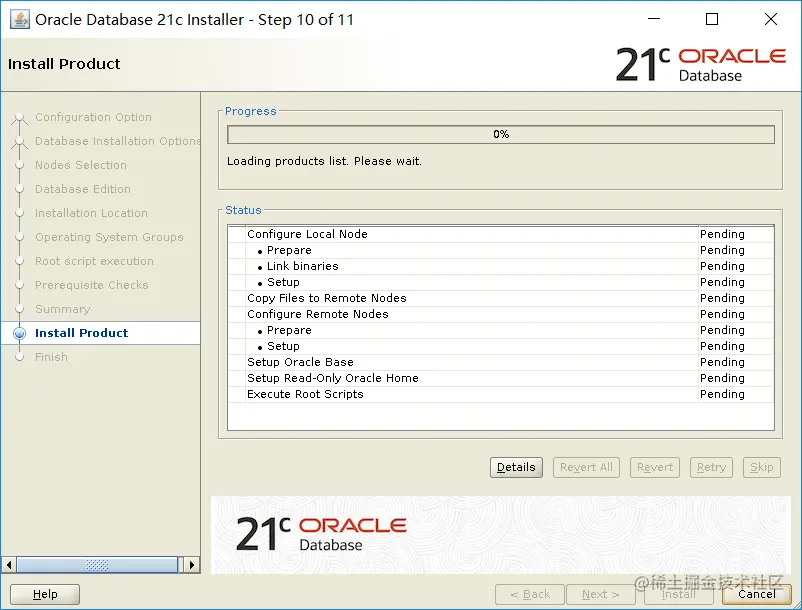The height and width of the screenshot is (610, 802).
Task: Select the Configure Local Node row
Action: pos(501,234)
